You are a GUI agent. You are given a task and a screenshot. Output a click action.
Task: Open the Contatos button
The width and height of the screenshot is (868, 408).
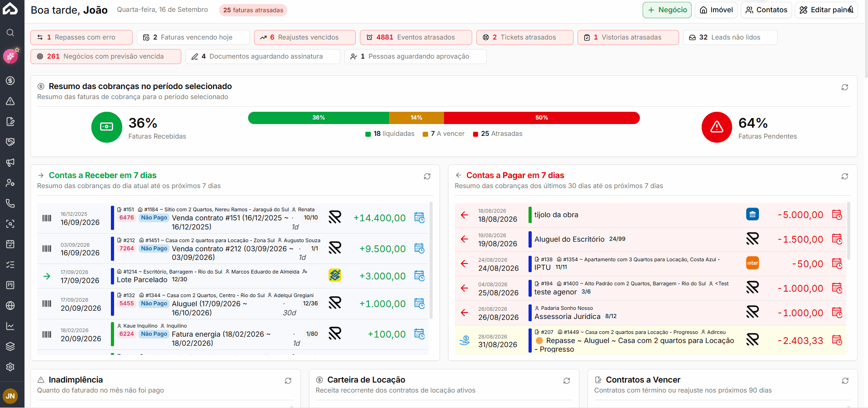tap(766, 10)
